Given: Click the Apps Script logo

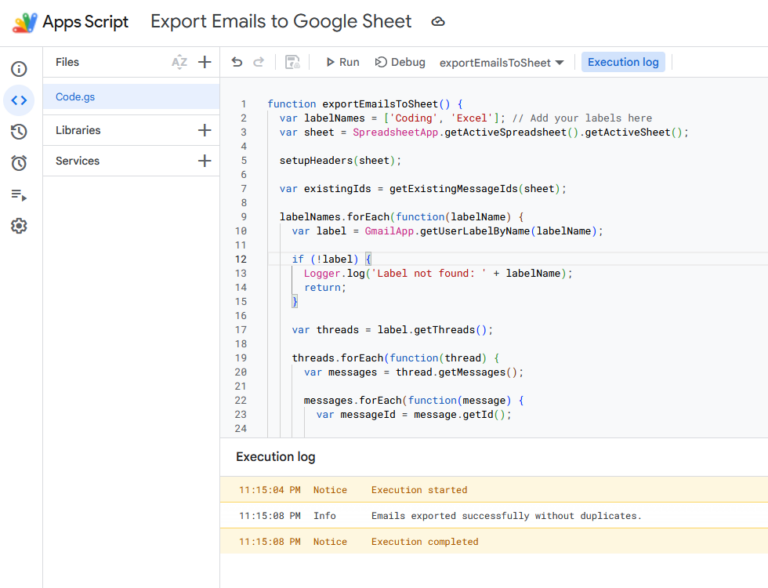Looking at the screenshot, I should (24, 22).
